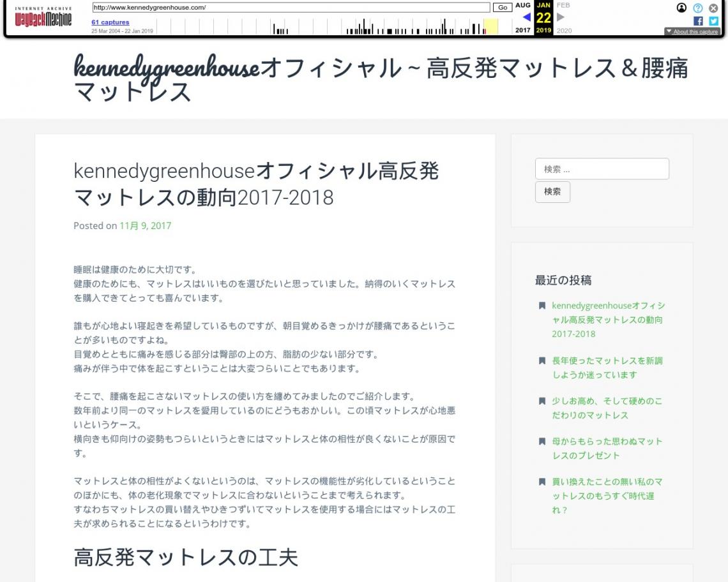This screenshot has height=582, width=728.
Task: Select AUG 2017 capture month
Action: [x=523, y=5]
